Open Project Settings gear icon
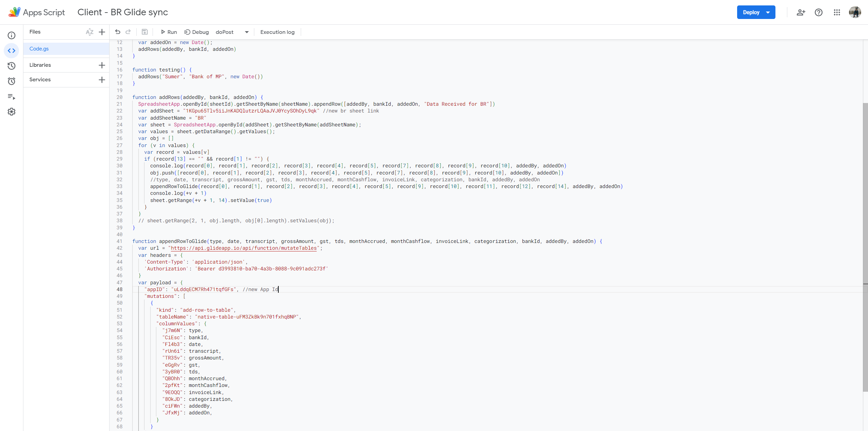The height and width of the screenshot is (431, 868). coord(12,112)
